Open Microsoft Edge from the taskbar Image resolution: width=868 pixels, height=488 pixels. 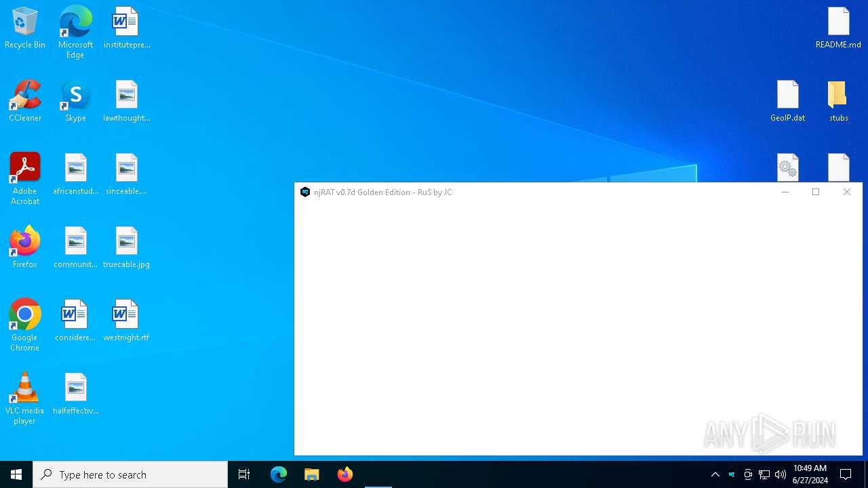point(279,474)
